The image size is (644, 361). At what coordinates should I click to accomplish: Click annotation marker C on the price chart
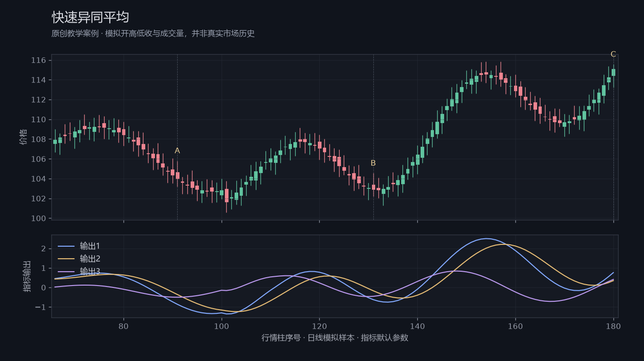pyautogui.click(x=613, y=54)
